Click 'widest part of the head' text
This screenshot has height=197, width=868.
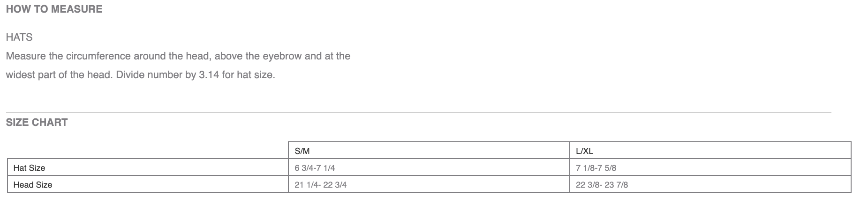[58, 75]
